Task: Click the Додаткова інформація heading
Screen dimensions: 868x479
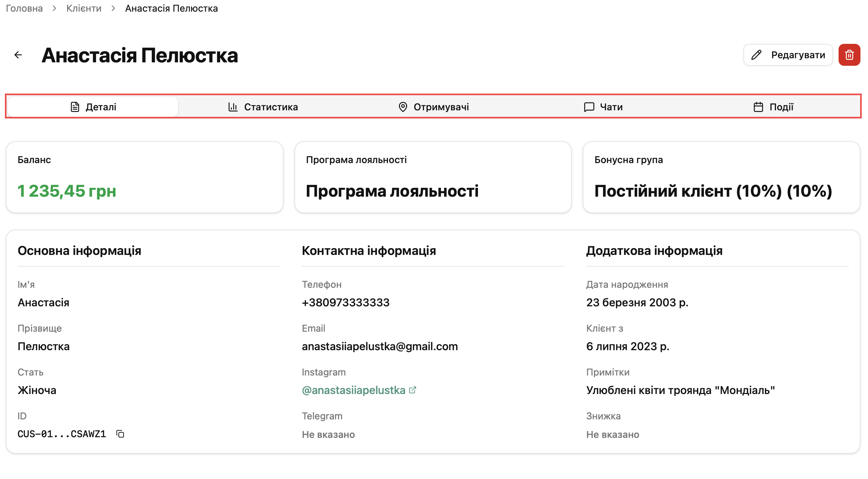Action: click(x=654, y=250)
